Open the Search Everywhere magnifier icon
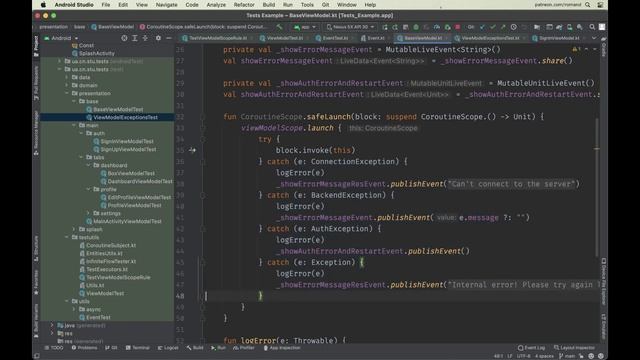The image size is (640, 360). [592, 27]
